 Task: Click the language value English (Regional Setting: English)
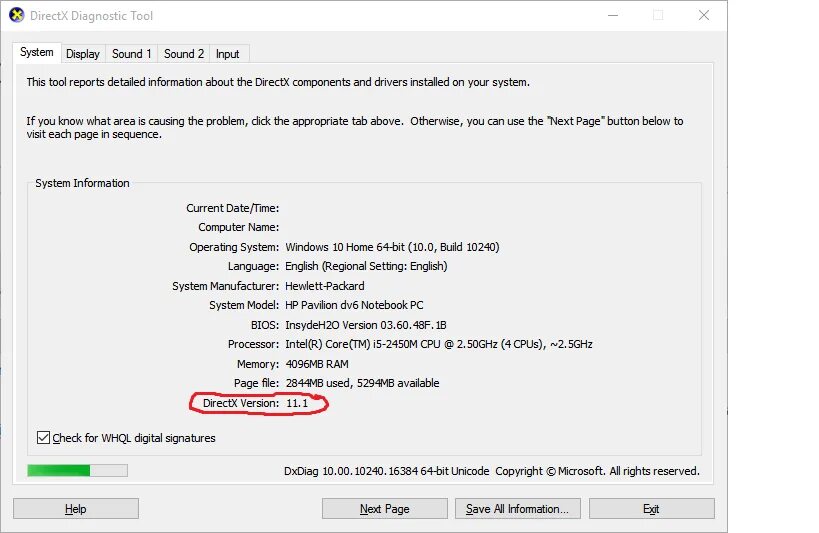tap(366, 266)
